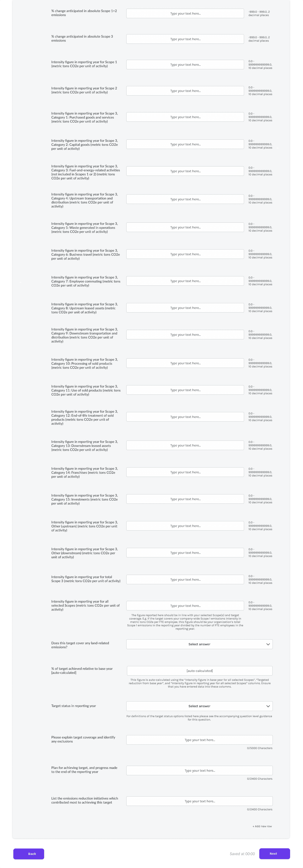
Task: Focus the Category 6 Business travel field
Action: 185,254
